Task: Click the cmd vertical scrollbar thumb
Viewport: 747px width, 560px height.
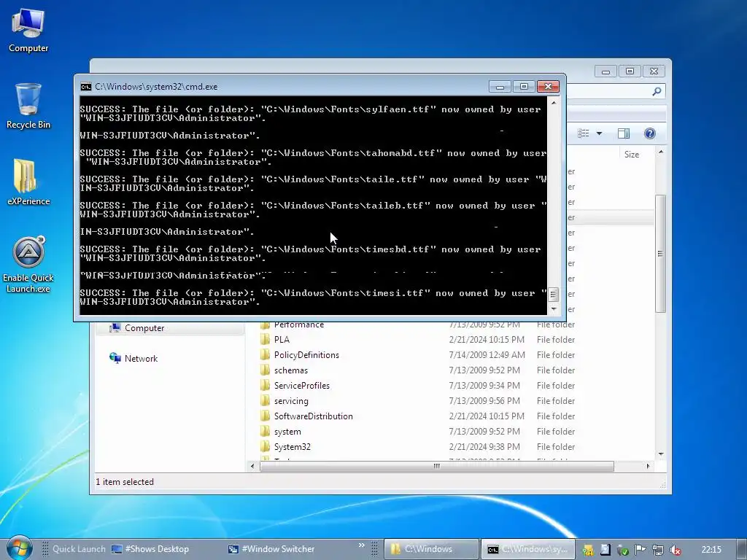Action: tap(553, 295)
